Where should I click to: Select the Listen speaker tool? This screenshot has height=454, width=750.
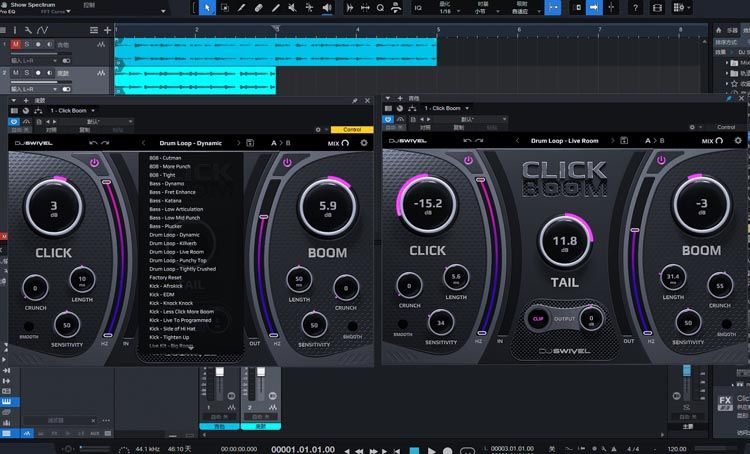coord(327,8)
